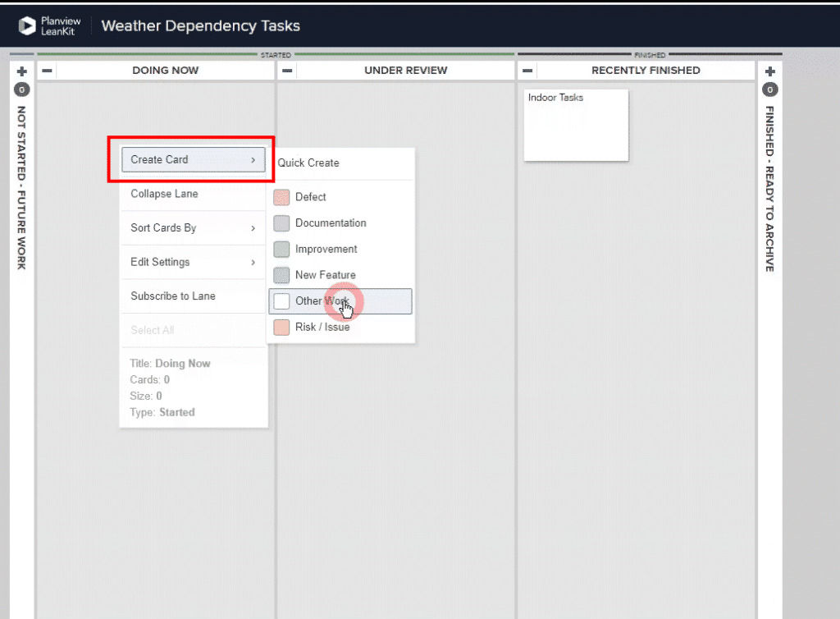Open the Indoor Tasks card
840x619 pixels.
pos(576,125)
